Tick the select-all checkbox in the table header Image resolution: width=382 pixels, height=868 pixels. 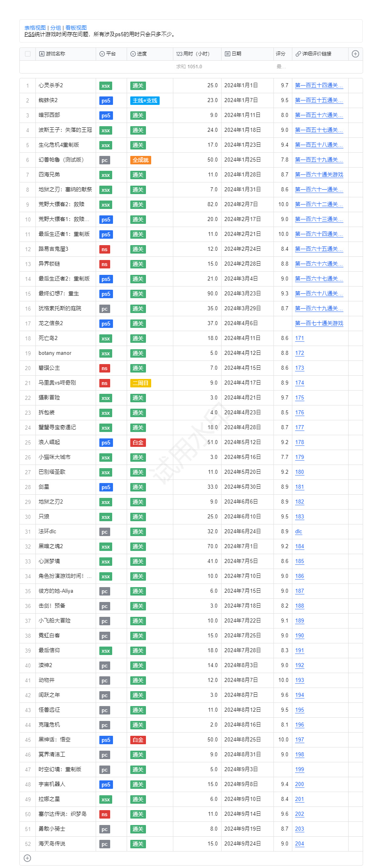click(28, 54)
